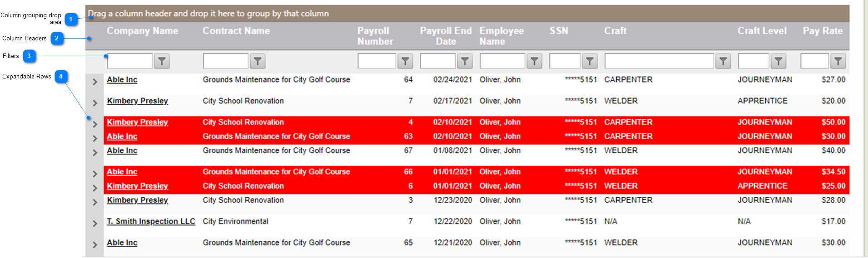Open the T. Smith Inspection LLC link
Image resolution: width=868 pixels, height=258 pixels.
[151, 221]
